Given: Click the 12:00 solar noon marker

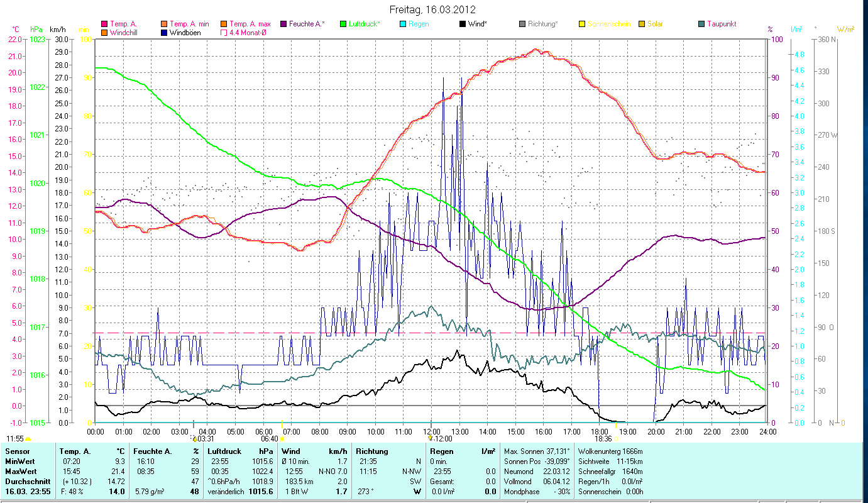Looking at the screenshot, I should coord(442,439).
